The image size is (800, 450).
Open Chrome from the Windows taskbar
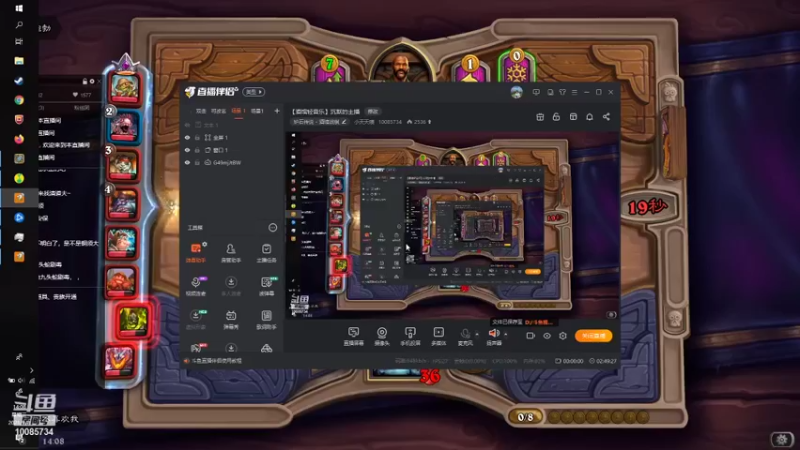[19, 100]
